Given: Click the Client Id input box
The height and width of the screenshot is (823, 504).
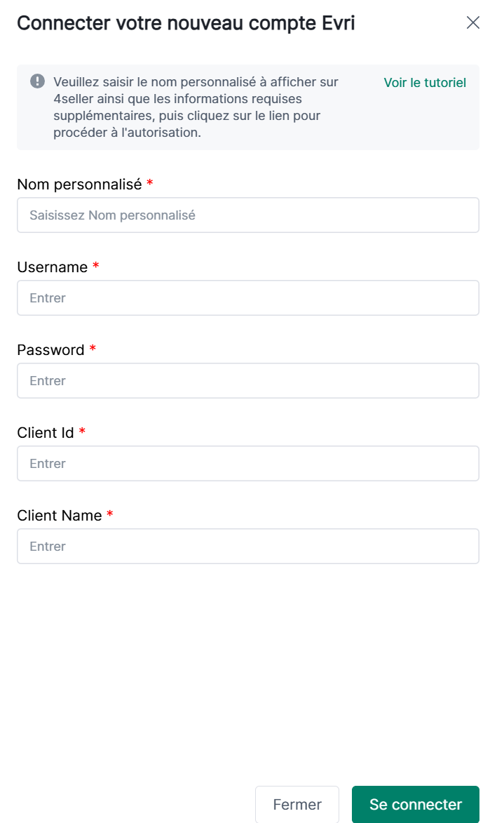Looking at the screenshot, I should (x=248, y=464).
